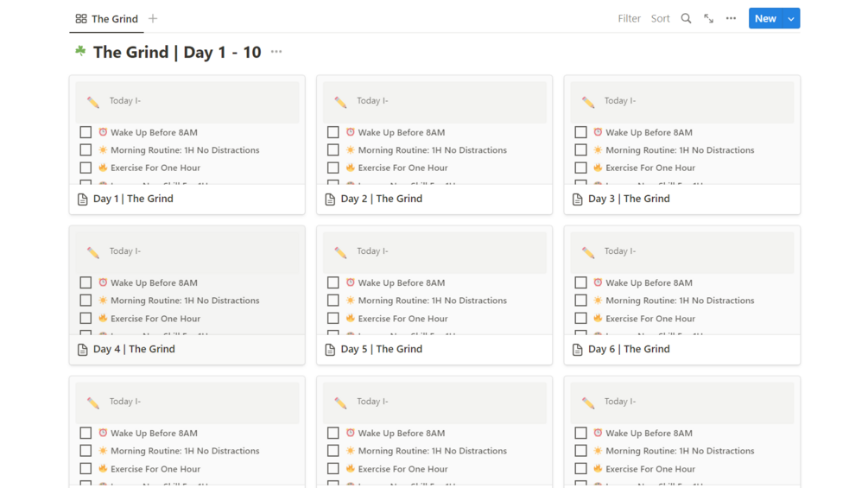Check Exercise For One Hour in Day 2
The image size is (868, 488).
333,168
